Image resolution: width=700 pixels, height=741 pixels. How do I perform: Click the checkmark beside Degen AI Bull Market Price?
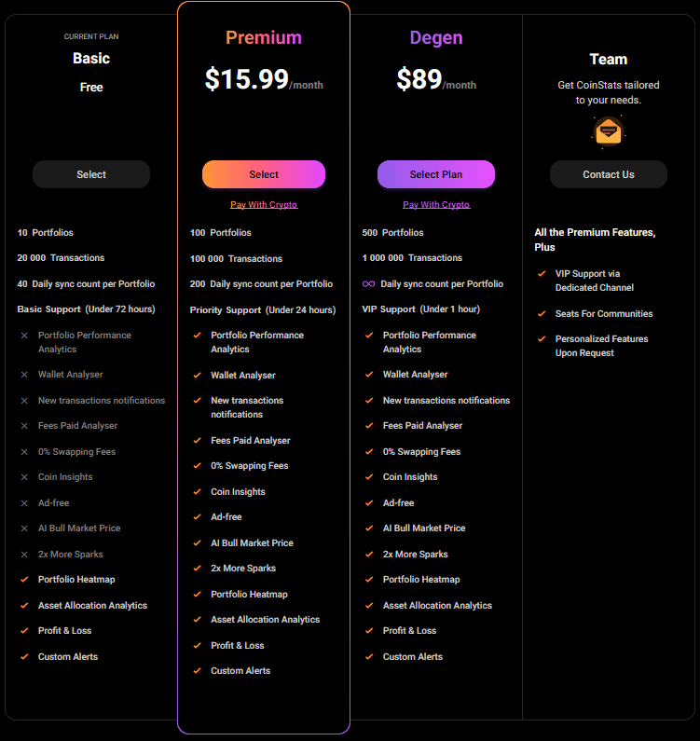[x=369, y=528]
